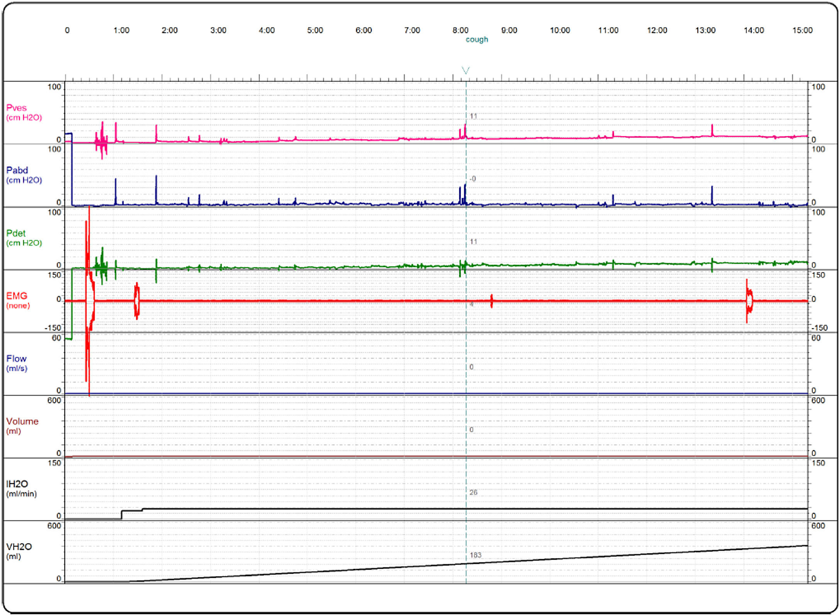Image resolution: width=840 pixels, height=616 pixels.
Task: Click the 1:00 time axis label
Action: click(121, 30)
